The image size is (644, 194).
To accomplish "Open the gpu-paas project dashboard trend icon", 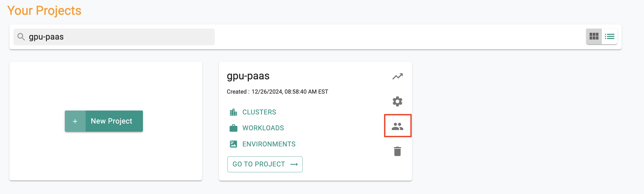I will coord(397,76).
